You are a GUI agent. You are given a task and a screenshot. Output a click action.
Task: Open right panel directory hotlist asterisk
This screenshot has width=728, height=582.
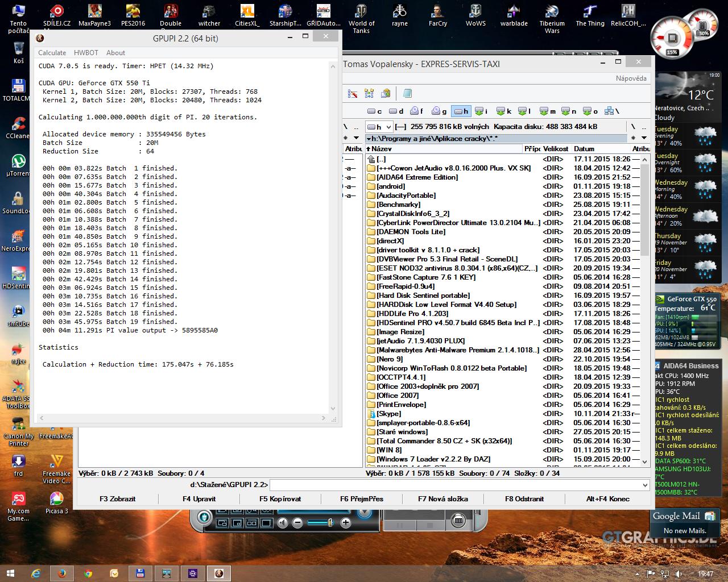click(x=633, y=138)
